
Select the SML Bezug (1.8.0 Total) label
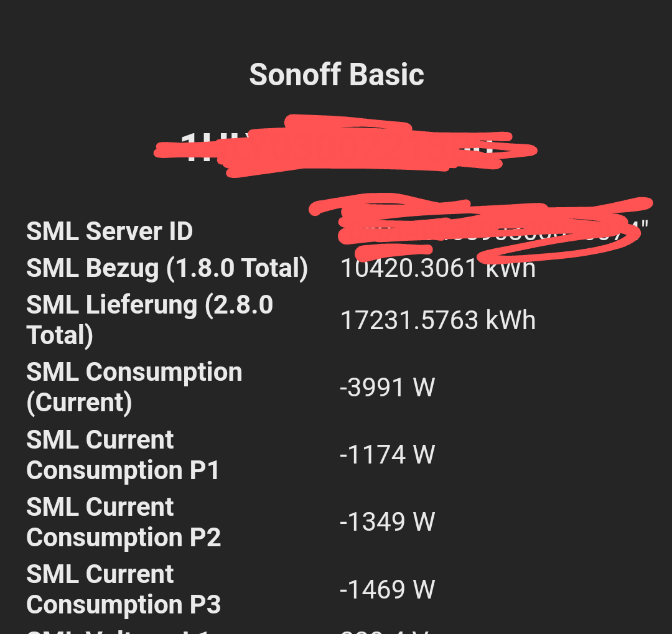point(167,268)
